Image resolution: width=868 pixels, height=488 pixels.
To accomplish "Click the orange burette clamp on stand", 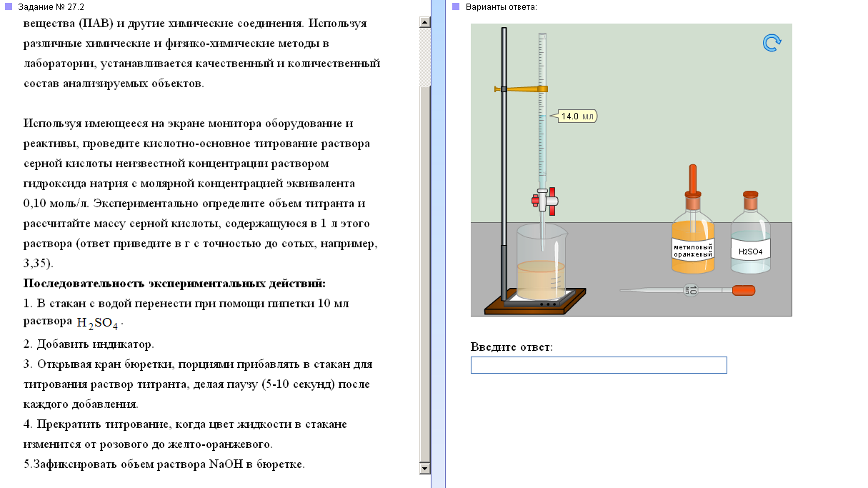I will tap(521, 89).
